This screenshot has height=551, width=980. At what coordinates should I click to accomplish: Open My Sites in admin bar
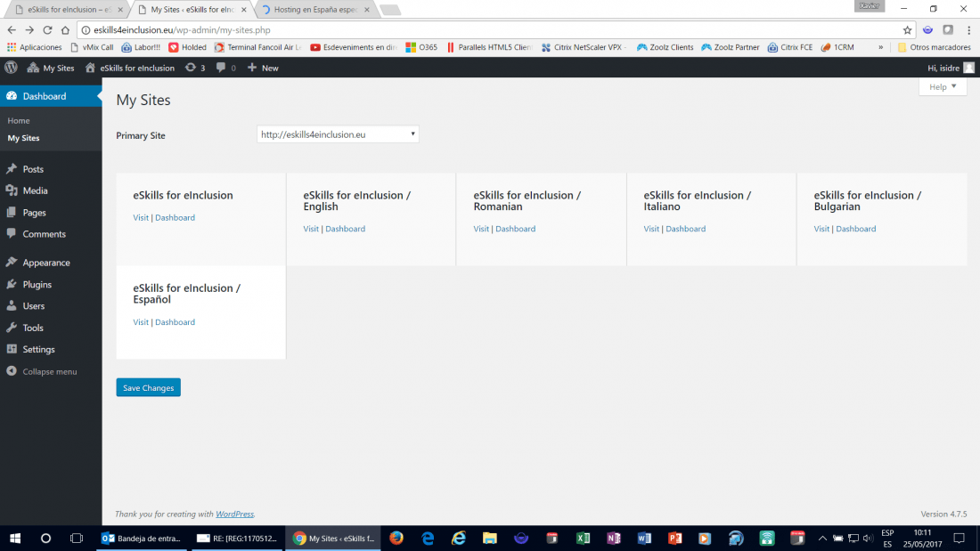point(51,68)
